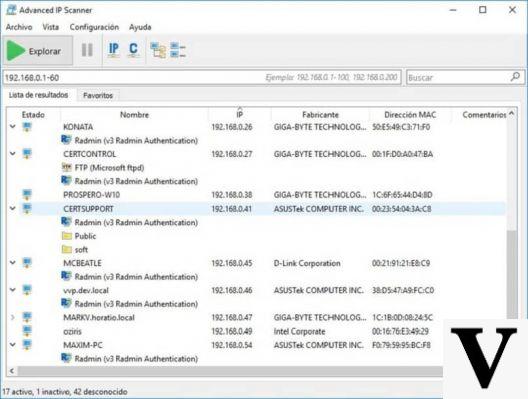This screenshot has height=399, width=528.
Task: Click the IP toolbar icon
Action: (x=114, y=49)
